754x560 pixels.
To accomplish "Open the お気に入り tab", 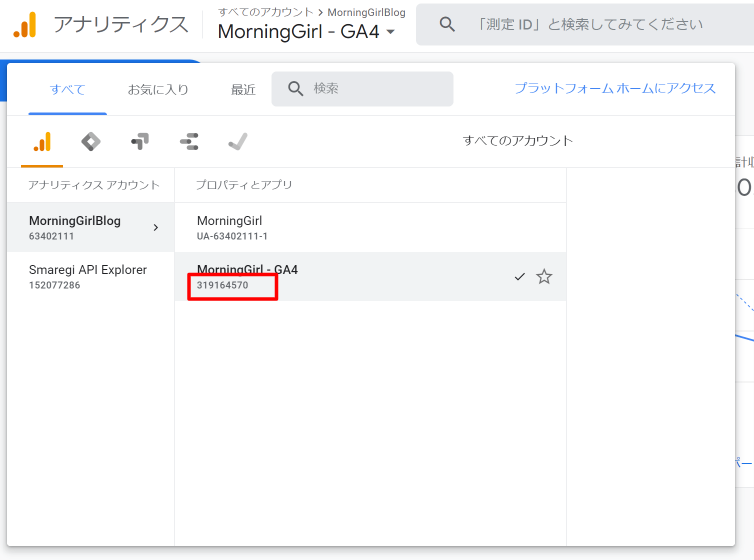I will [x=158, y=89].
